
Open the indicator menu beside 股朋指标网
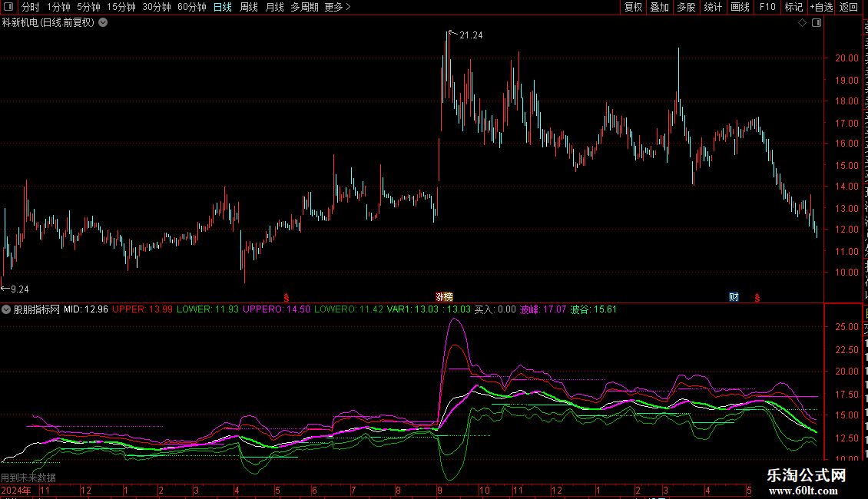point(6,310)
